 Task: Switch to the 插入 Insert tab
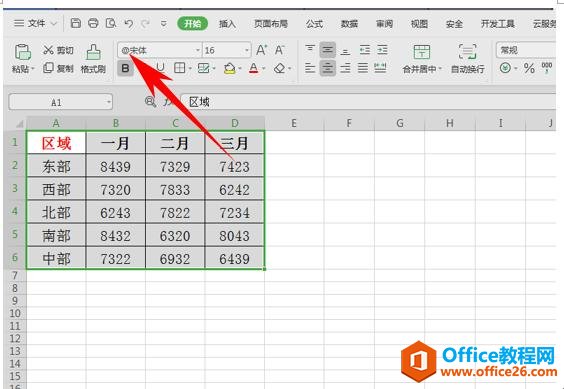pos(227,24)
